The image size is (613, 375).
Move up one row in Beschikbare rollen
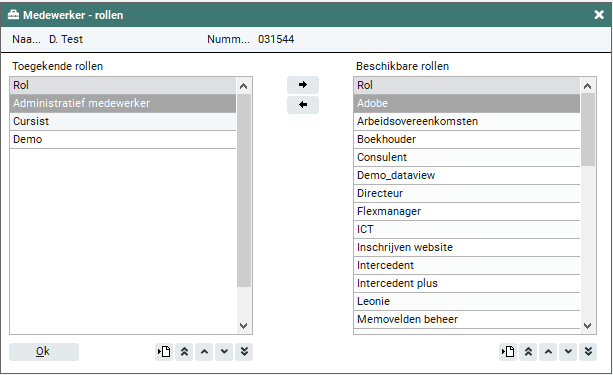(x=548, y=352)
